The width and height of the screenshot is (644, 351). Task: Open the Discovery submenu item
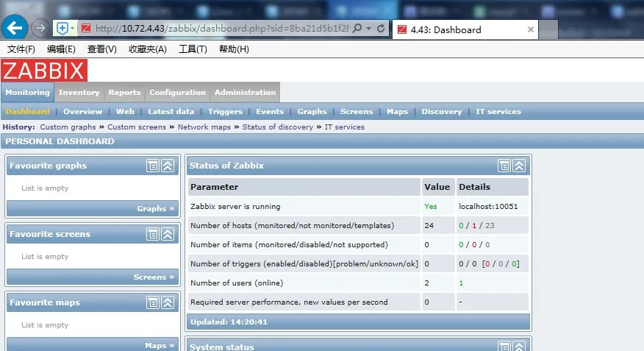442,111
